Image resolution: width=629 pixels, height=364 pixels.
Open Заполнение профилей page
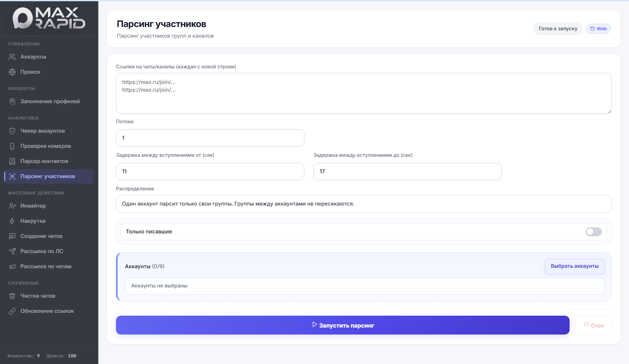pos(50,102)
